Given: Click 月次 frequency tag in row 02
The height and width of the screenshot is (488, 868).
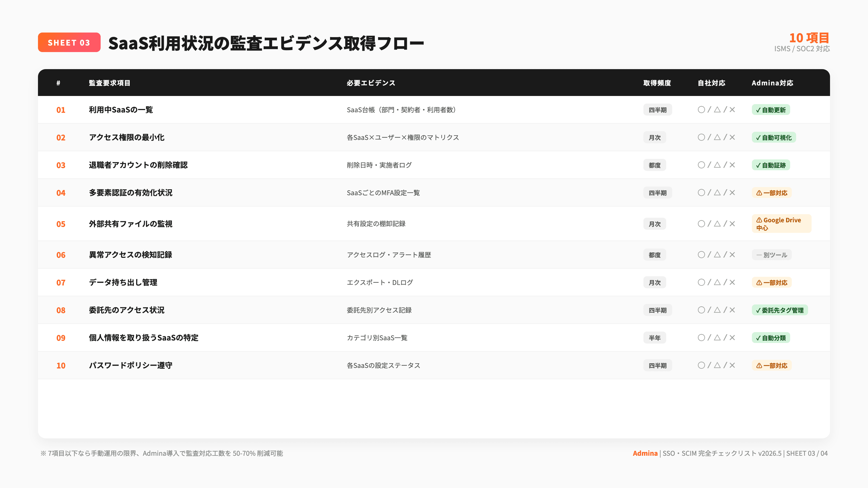Looking at the screenshot, I should click(654, 137).
